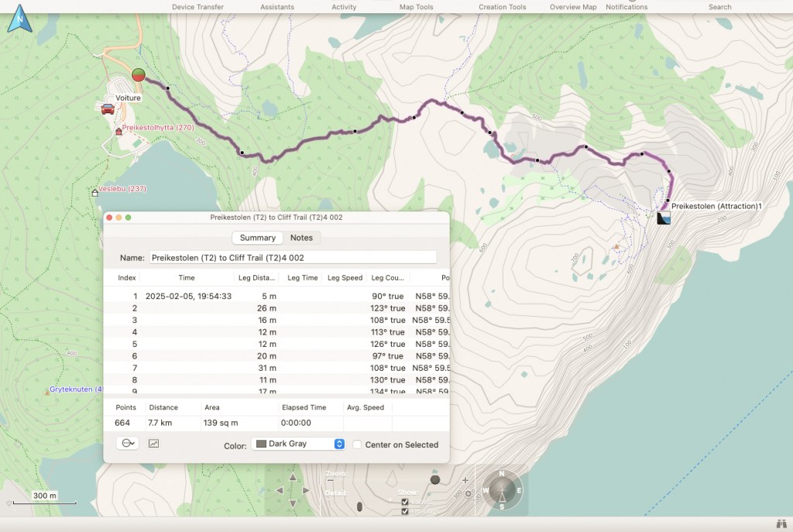
Task: Enable the Center on Selected checkbox
Action: pos(358,444)
